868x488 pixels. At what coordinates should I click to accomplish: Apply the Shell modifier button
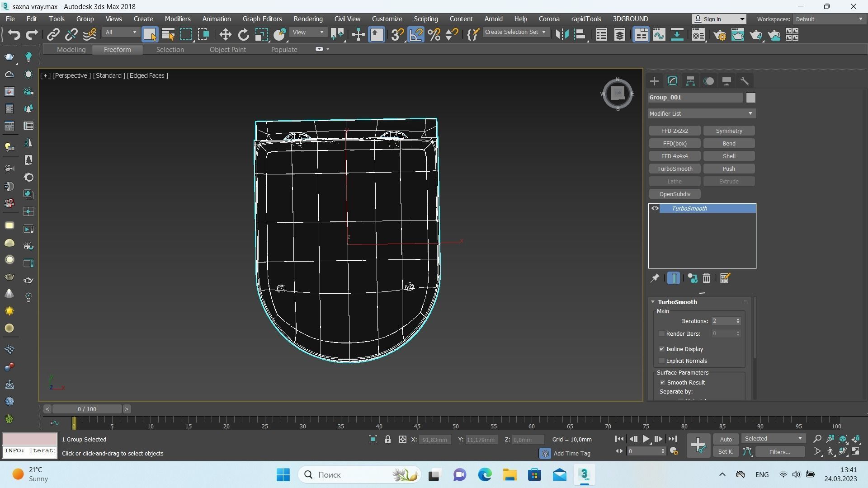pyautogui.click(x=729, y=156)
